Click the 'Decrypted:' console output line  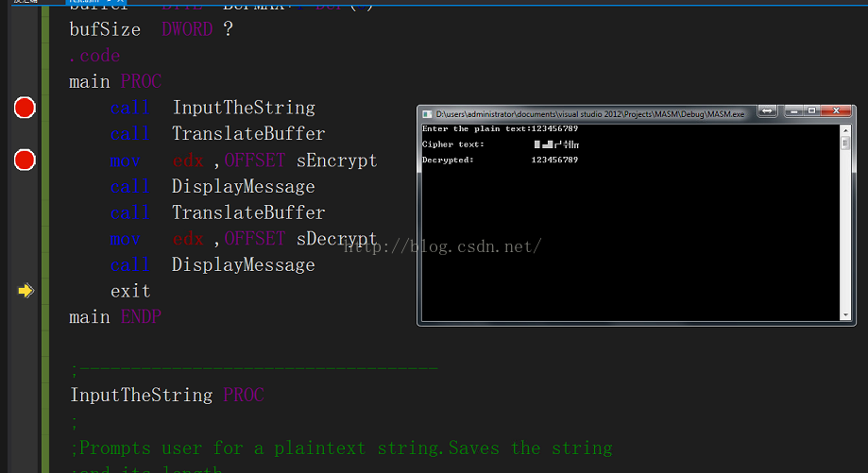(x=500, y=160)
